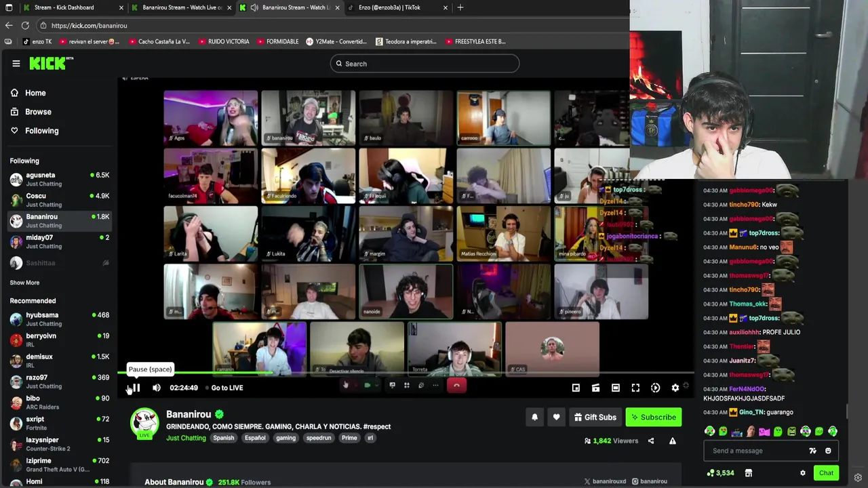
Task: Open the Just Chatting category link
Action: point(186,438)
